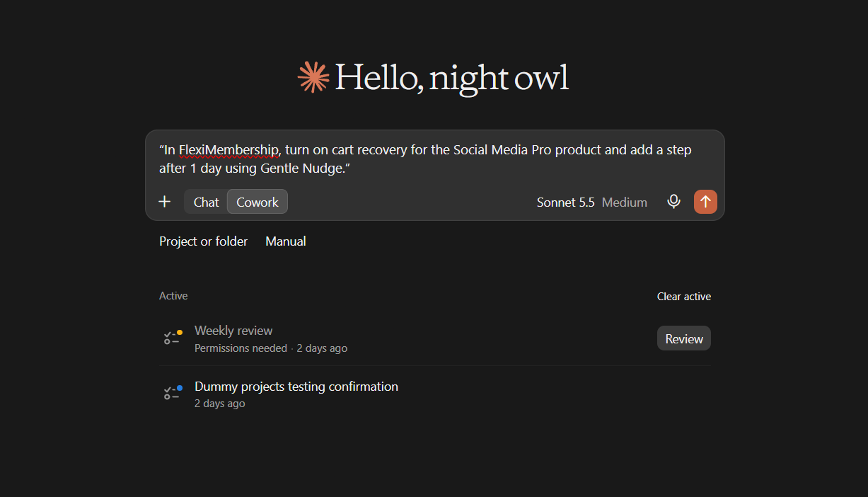Open the Weekly review task
The height and width of the screenshot is (497, 868).
pos(435,338)
